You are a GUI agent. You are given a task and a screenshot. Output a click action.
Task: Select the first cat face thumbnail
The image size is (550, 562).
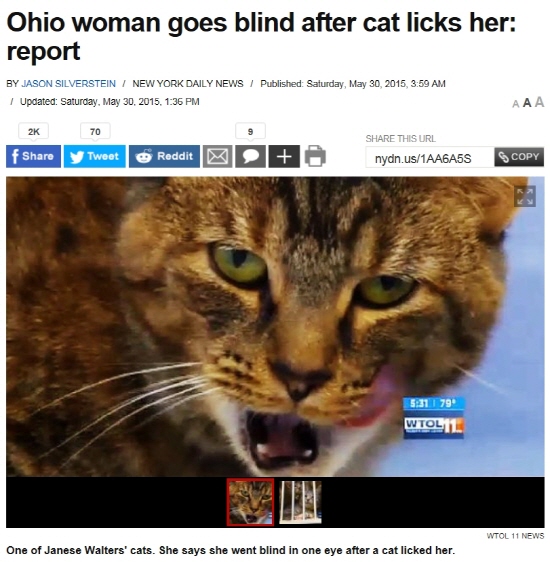click(250, 502)
